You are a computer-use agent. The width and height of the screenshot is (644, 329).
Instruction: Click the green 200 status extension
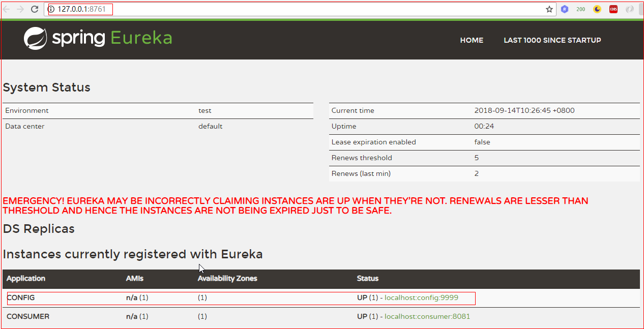click(580, 9)
